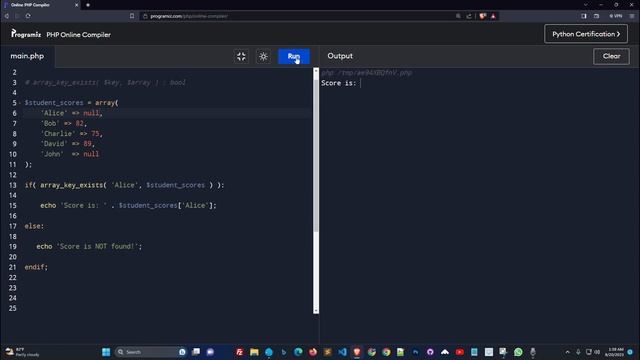Switch to the Brave browser taskbar icon
Image resolution: width=640 pixels, height=360 pixels.
coord(357,352)
